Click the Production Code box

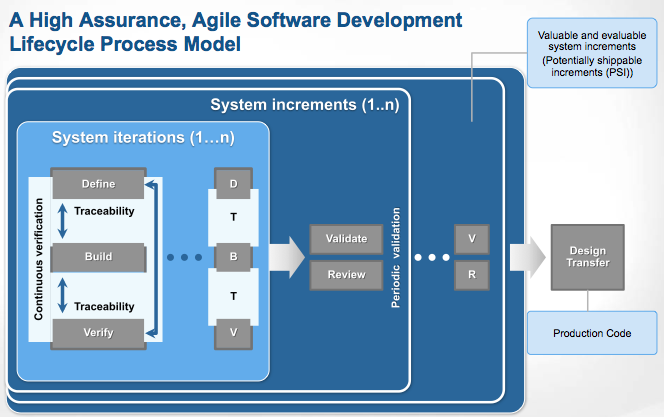592,333
